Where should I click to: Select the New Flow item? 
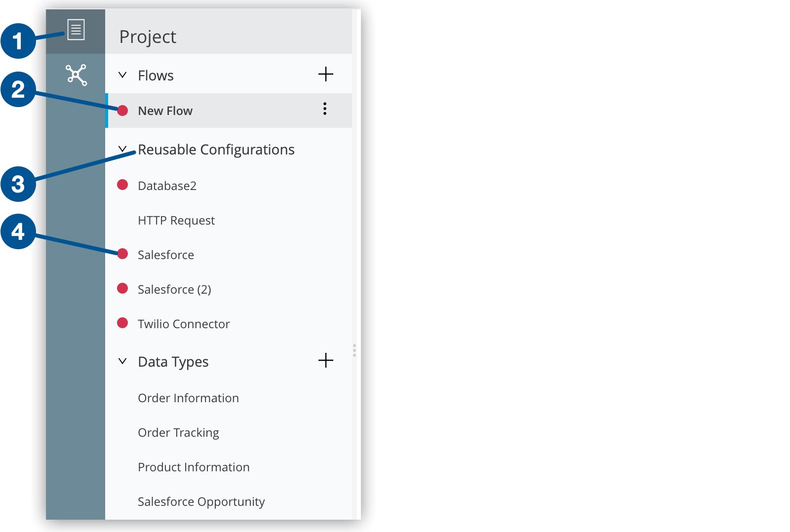coord(165,111)
